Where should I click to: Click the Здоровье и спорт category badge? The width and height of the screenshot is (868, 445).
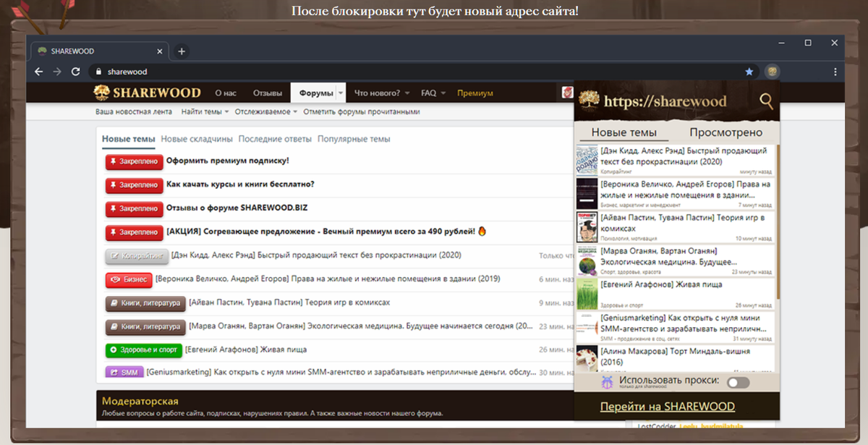144,350
